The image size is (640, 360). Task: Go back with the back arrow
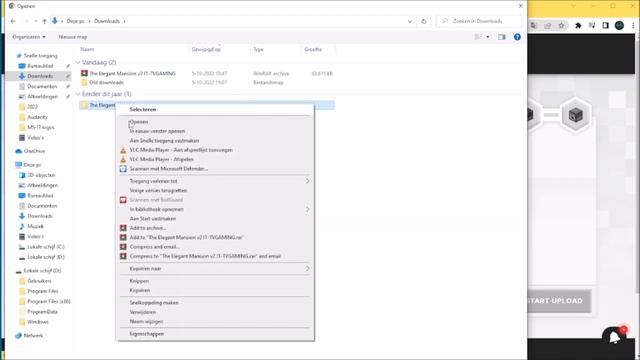tap(13, 21)
